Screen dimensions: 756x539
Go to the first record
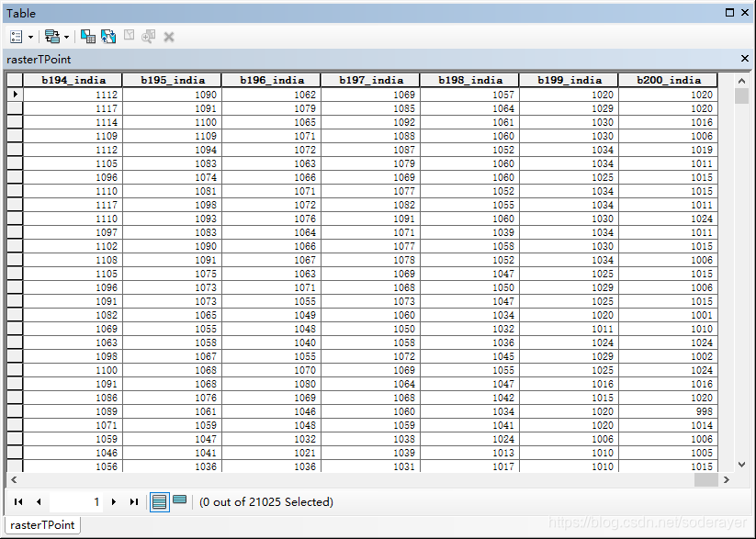coord(18,502)
